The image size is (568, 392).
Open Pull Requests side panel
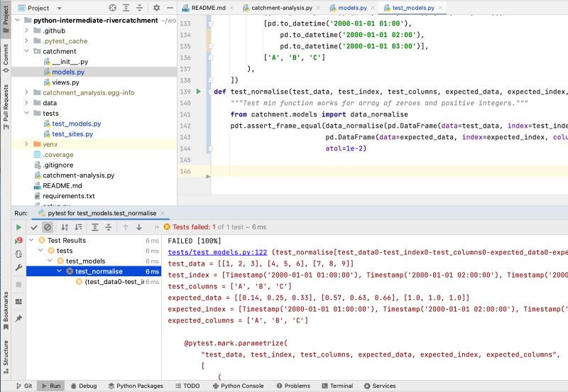click(6, 107)
